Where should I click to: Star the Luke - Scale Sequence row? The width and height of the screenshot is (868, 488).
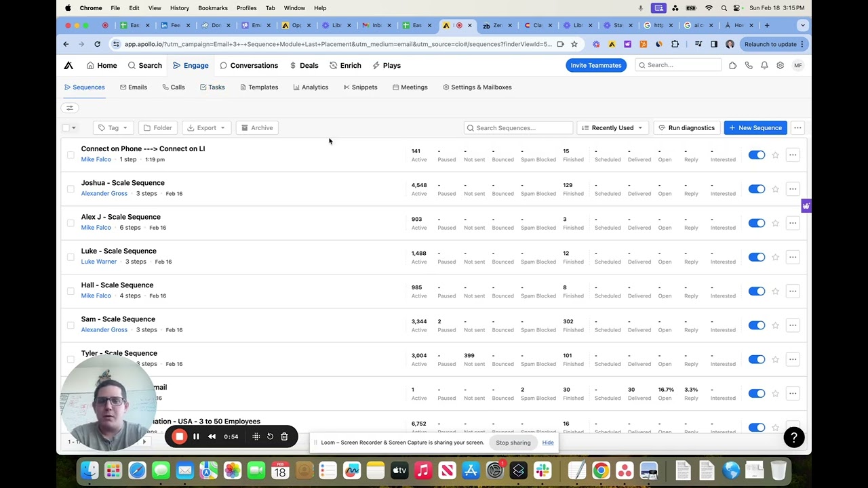[775, 257]
